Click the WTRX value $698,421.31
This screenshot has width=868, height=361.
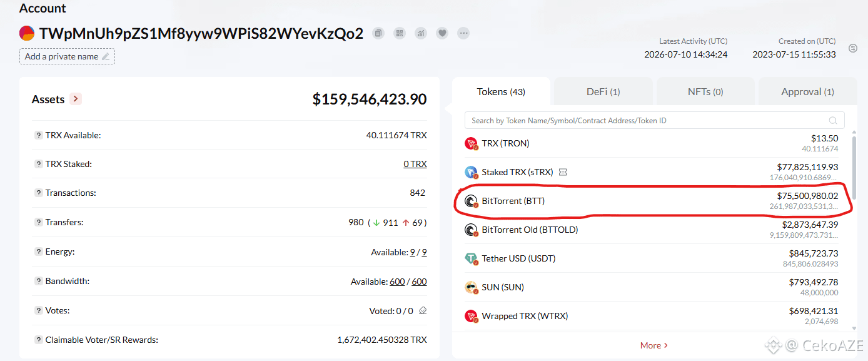814,311
